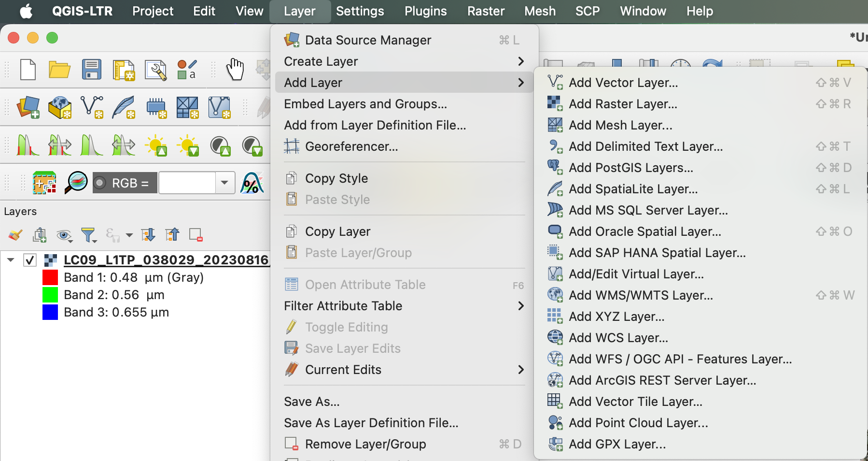Click the New SpatiaLite Layer feather icon
The height and width of the screenshot is (461, 868).
pyautogui.click(x=124, y=107)
